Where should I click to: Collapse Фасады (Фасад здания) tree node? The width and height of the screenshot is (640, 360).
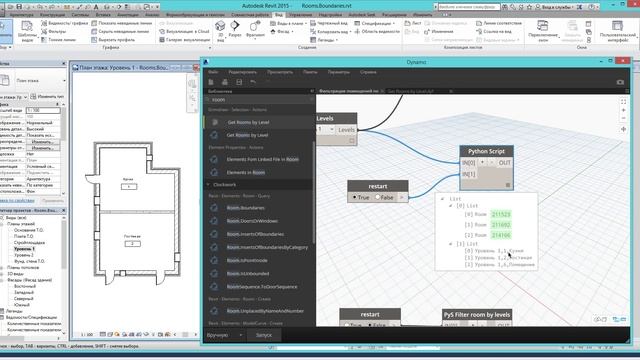(2, 280)
